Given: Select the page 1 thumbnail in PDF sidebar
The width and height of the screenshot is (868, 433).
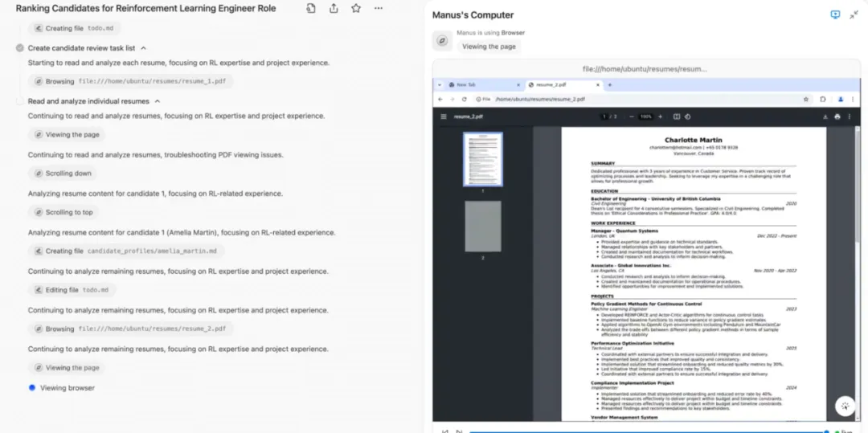Looking at the screenshot, I should [x=483, y=159].
